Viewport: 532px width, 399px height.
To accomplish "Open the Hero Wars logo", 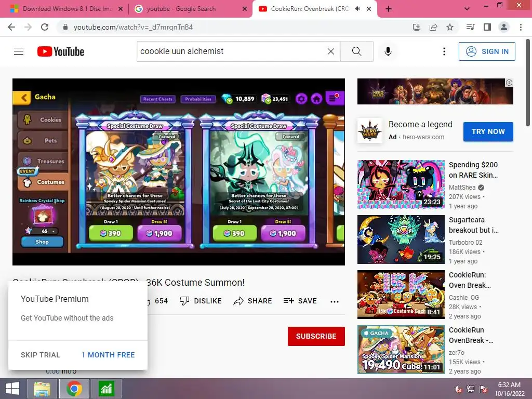I will 370,130.
